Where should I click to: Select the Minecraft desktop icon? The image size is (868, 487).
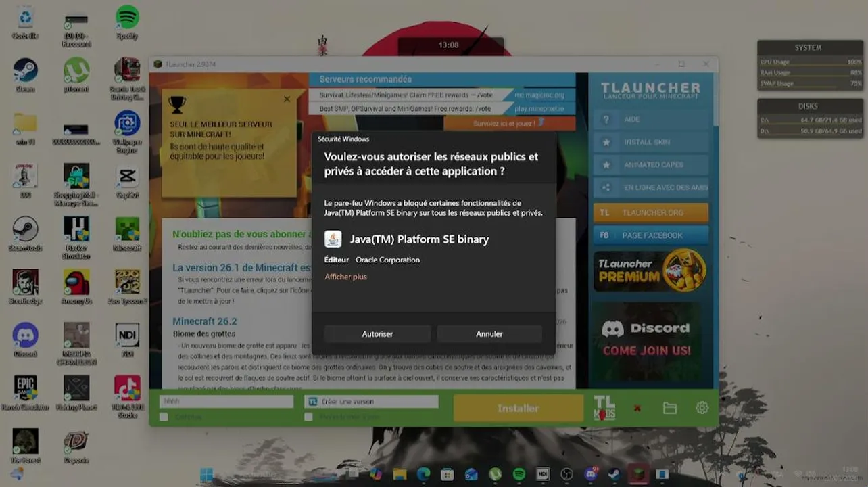point(127,233)
